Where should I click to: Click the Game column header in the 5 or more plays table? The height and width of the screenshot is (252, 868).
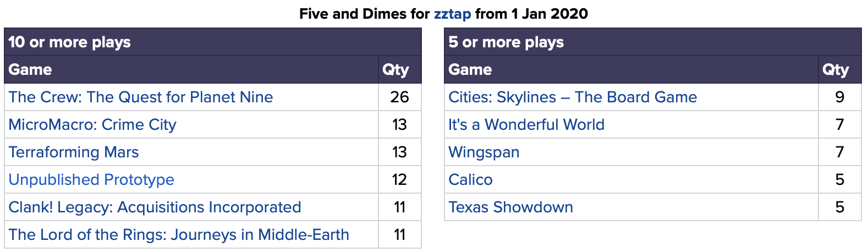(x=631, y=69)
